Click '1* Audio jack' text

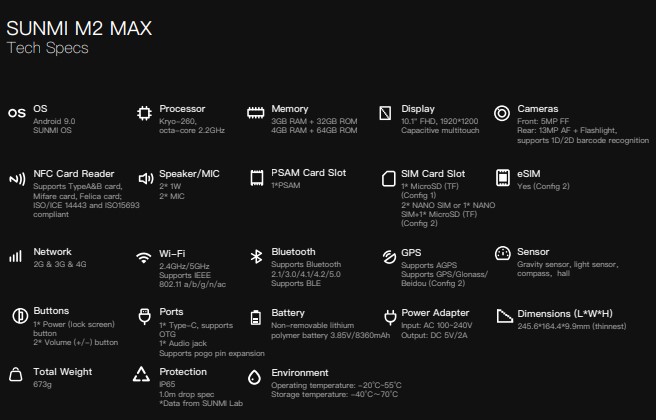[x=183, y=343]
